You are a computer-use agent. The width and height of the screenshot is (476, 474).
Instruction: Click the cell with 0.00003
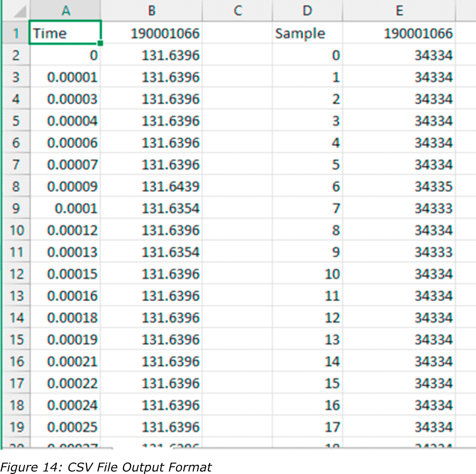(65, 99)
